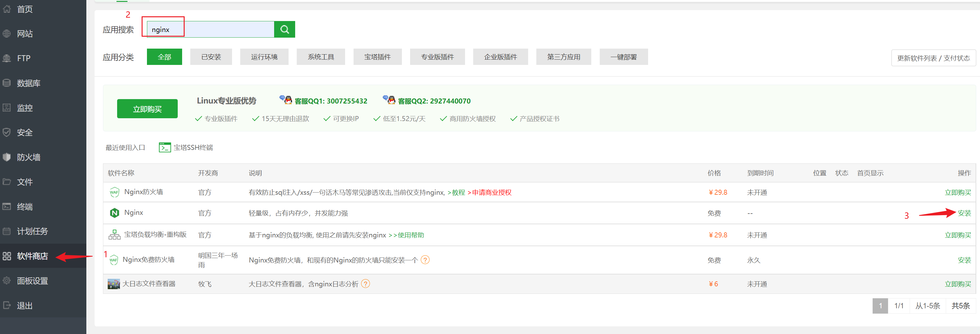This screenshot has height=334, width=980.
Task: Launch the 终端 terminal from the sidebar
Action: pos(24,206)
